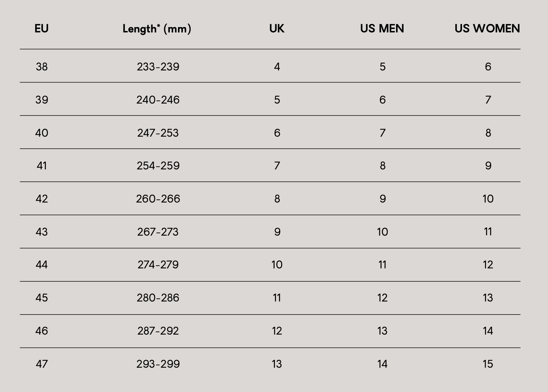The image size is (548, 392).
Task: Click the 240-246 length range
Action: click(158, 100)
